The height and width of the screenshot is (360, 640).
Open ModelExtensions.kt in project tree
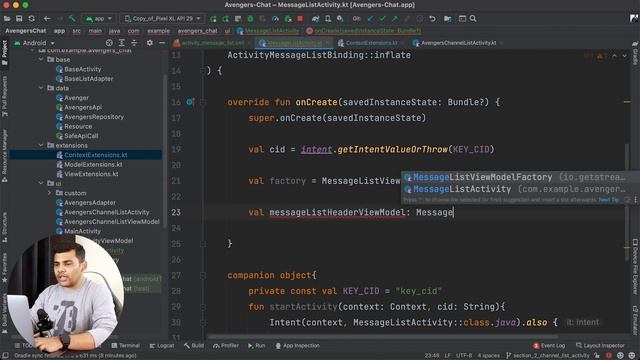[89, 164]
